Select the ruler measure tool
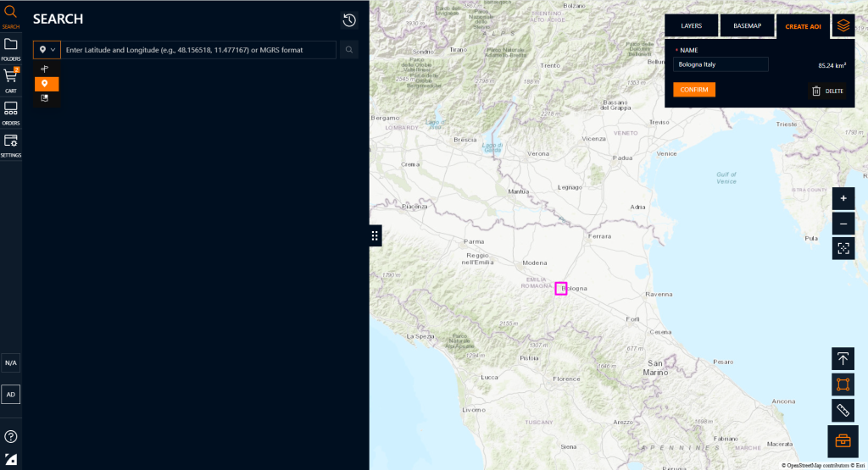Screen dimensions: 868x470 pyautogui.click(x=843, y=410)
